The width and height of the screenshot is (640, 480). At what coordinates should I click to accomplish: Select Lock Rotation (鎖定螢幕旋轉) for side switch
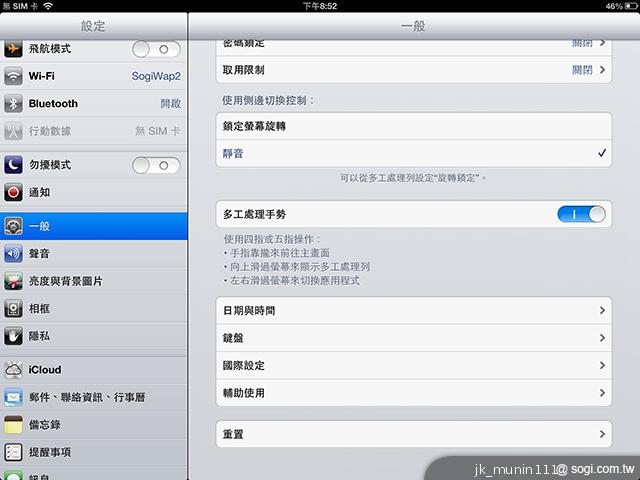click(414, 126)
